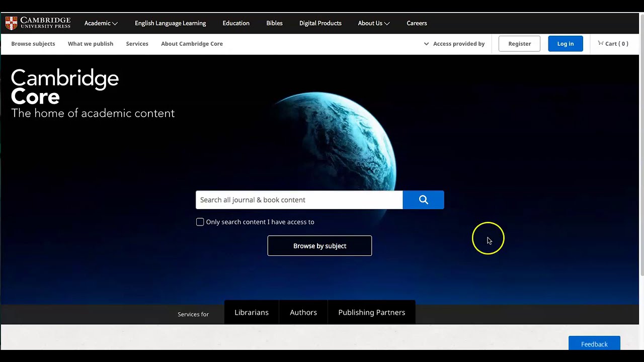Open English Language Learning menu item
Screen dimensions: 644x362
[170, 23]
